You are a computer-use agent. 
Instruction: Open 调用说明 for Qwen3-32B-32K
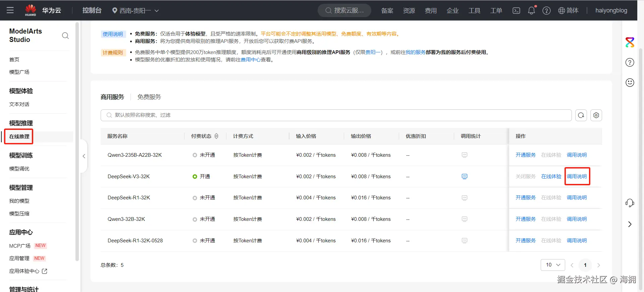click(577, 219)
